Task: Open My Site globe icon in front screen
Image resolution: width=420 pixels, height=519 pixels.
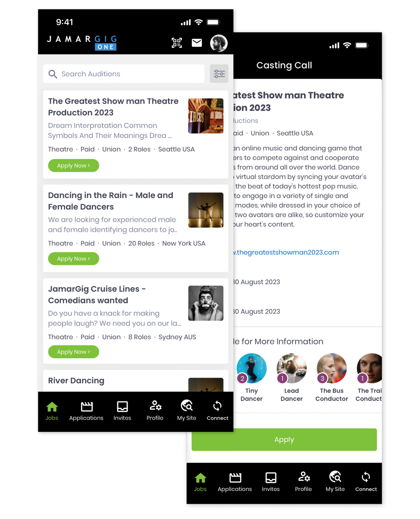Action: tap(187, 406)
